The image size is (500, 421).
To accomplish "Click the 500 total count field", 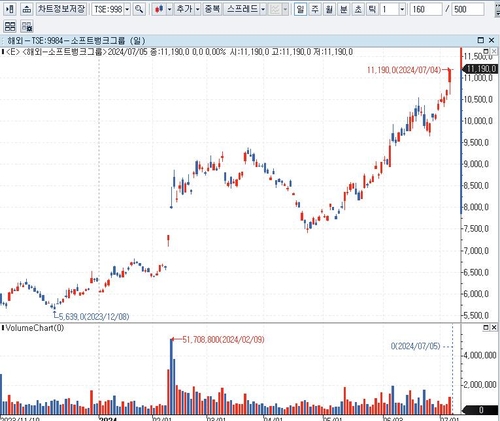I will 468,9.
